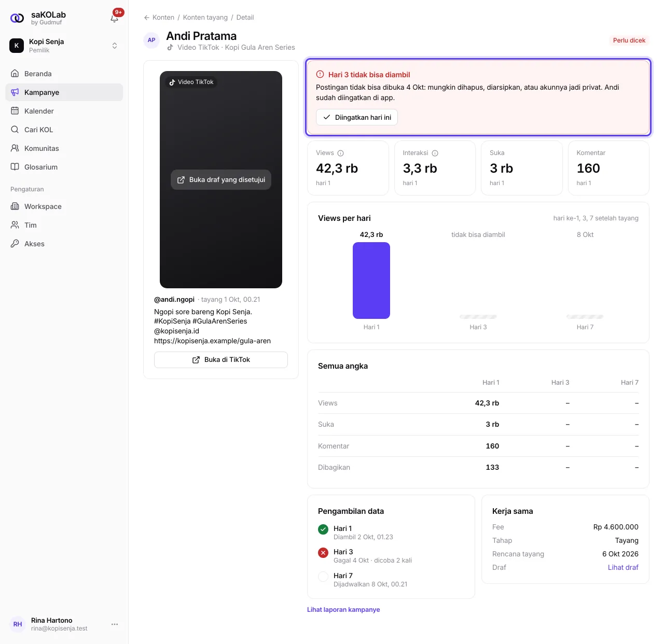Open the Lihat draf link
The width and height of the screenshot is (664, 644).
pos(623,567)
